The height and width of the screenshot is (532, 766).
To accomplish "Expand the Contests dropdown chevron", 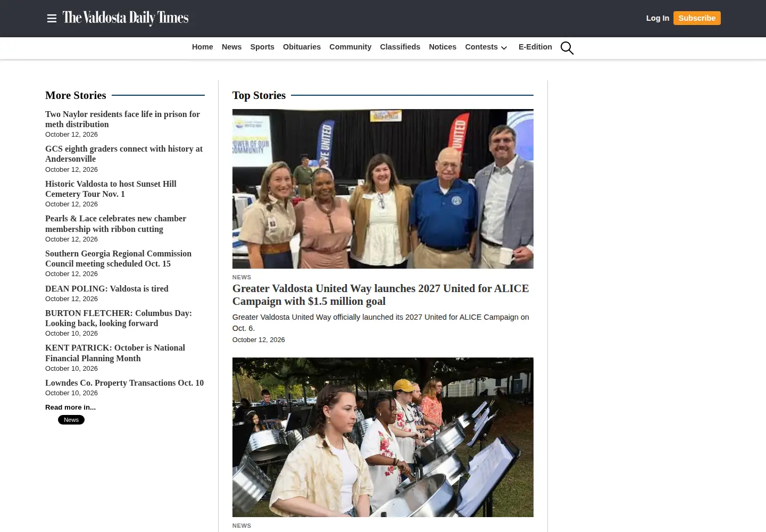I will point(504,48).
